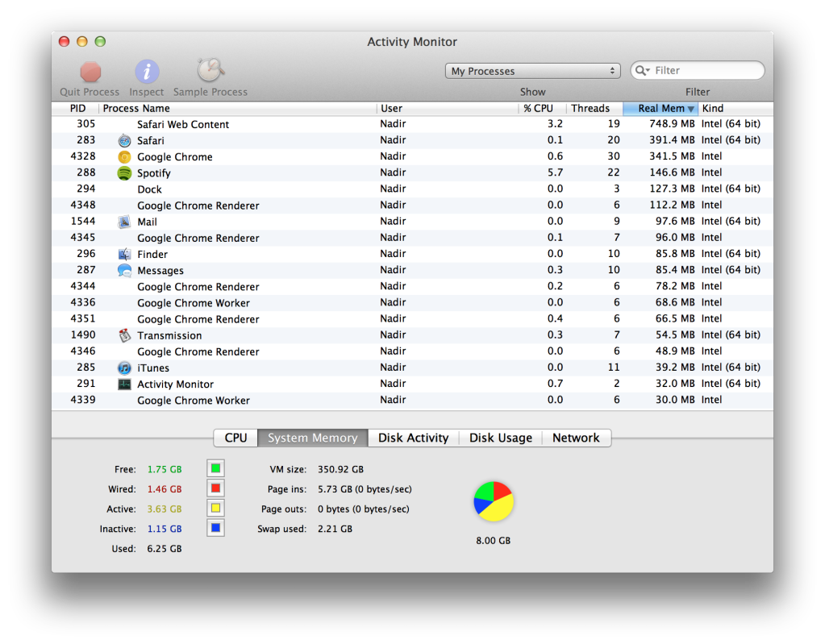Sort by the PID column header
The image size is (825, 644).
[75, 108]
